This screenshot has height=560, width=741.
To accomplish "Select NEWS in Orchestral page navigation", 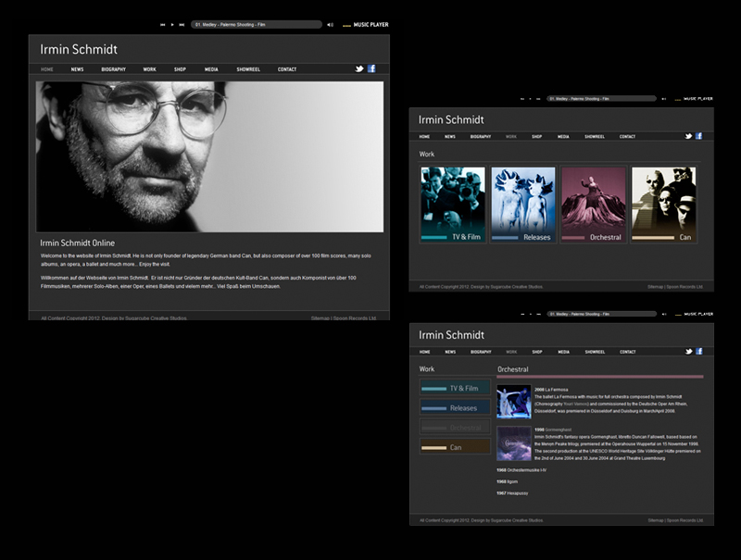I will tap(450, 353).
